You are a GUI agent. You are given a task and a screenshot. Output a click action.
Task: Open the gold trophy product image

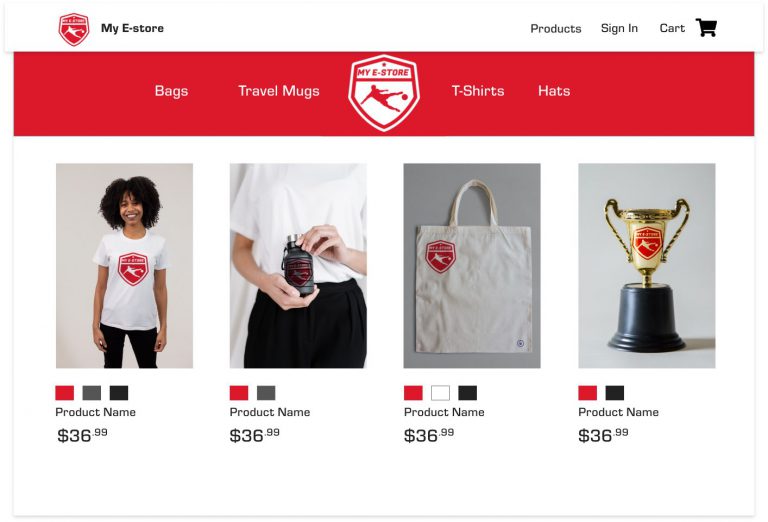pyautogui.click(x=647, y=266)
